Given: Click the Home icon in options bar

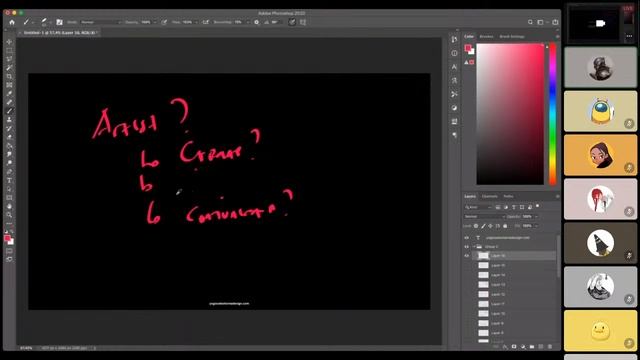Looking at the screenshot, I should [x=12, y=22].
